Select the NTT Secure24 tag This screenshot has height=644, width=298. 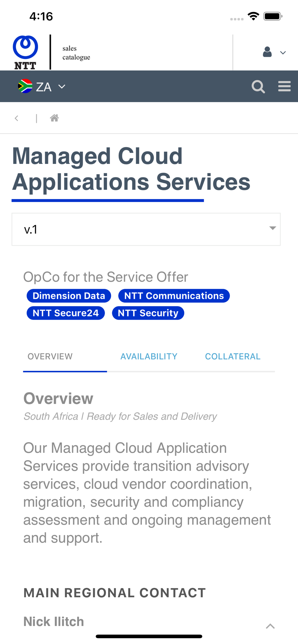(66, 313)
